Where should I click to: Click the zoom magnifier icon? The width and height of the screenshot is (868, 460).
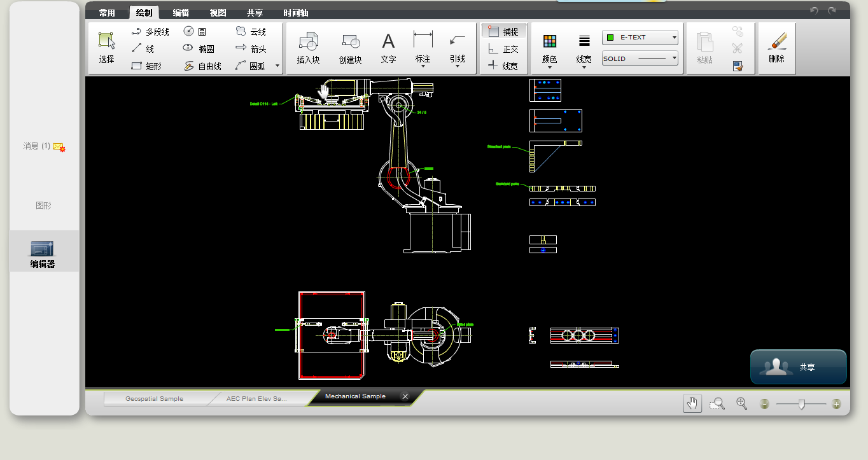pos(741,403)
